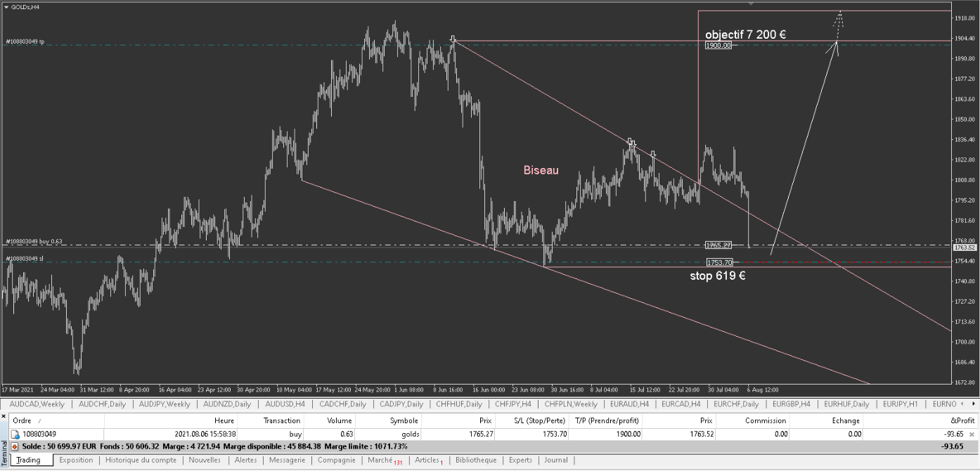Open the Messagerie tab
This screenshot has width=980, height=471.
click(286, 460)
